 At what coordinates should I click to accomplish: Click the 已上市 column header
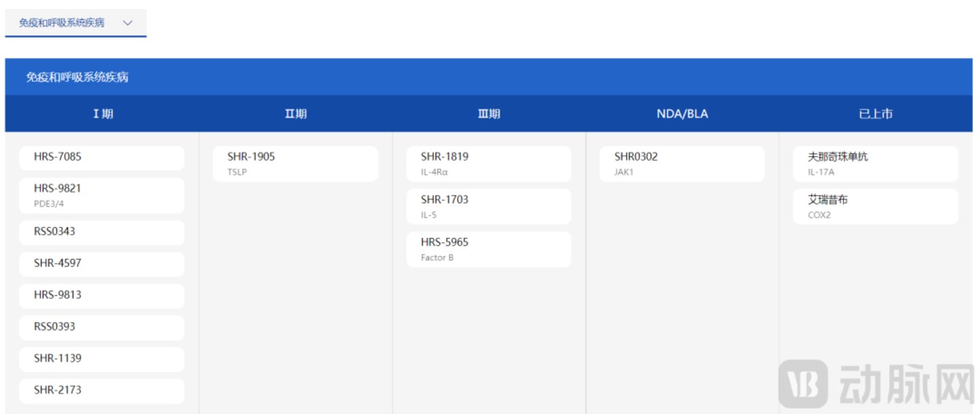[875, 114]
